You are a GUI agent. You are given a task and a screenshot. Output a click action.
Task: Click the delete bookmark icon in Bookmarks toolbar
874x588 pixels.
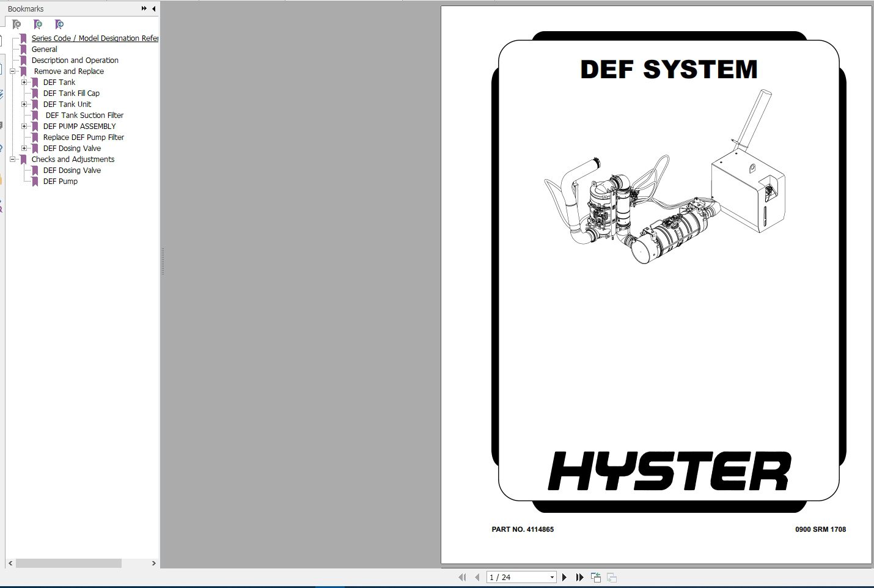[x=17, y=24]
